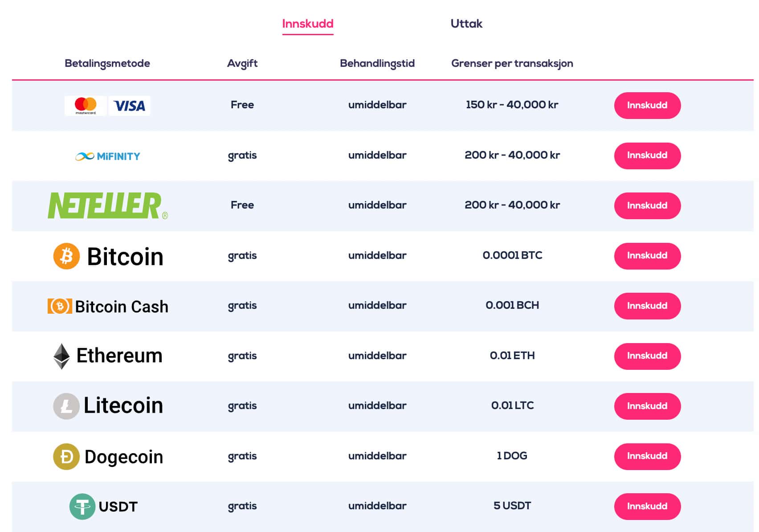Click Innskudd button for Dogecoin
759x532 pixels.
click(647, 456)
